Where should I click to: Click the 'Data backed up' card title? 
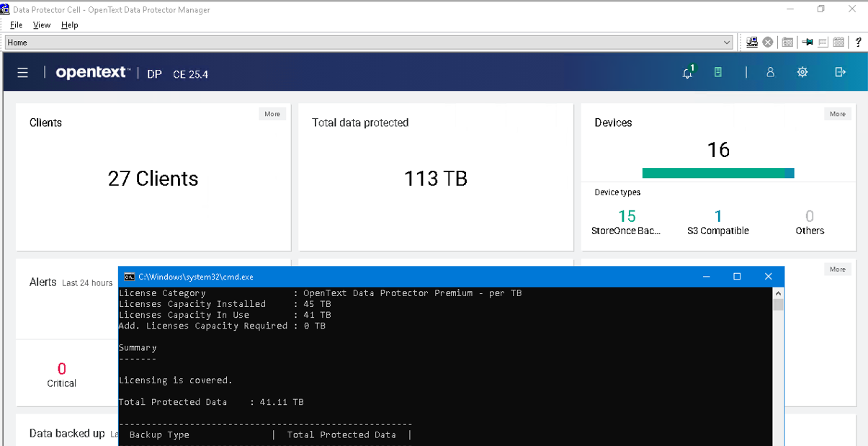67,434
